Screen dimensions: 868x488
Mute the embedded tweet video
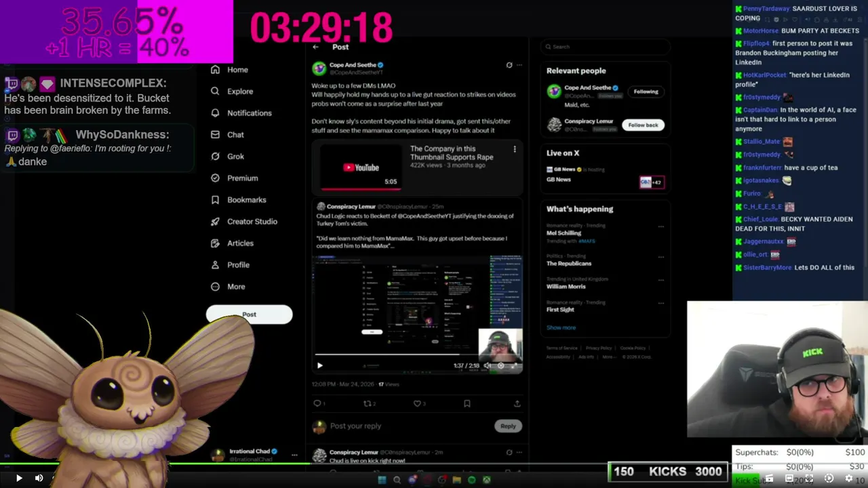(487, 365)
